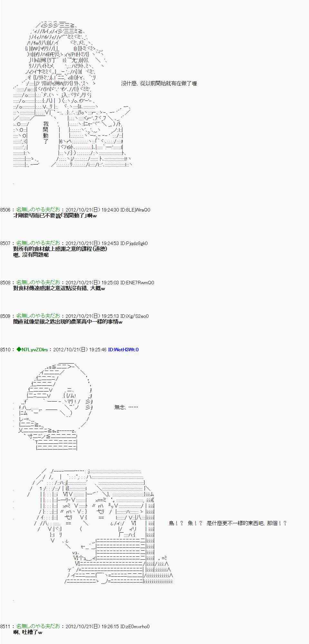Click the dialogue line starting with 鳥!?
The height and width of the screenshot is (644, 309).
coord(228,523)
